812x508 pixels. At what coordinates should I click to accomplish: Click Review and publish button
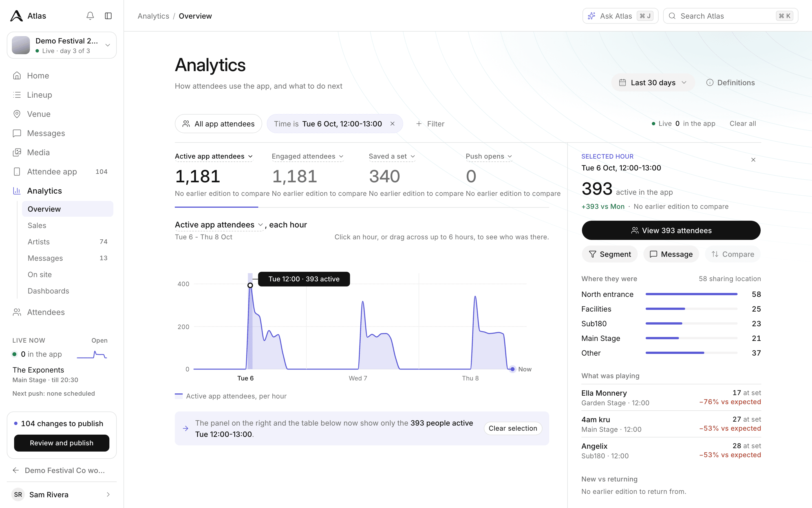pyautogui.click(x=62, y=443)
